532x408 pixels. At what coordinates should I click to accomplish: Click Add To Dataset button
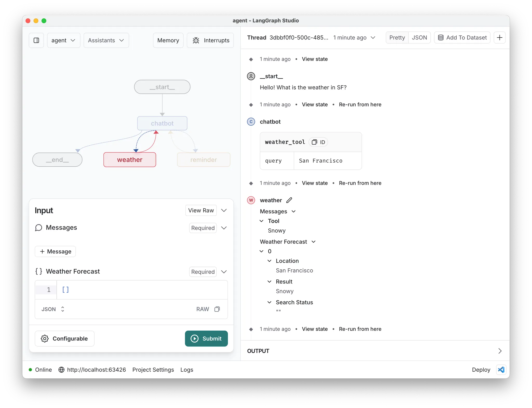pos(462,38)
